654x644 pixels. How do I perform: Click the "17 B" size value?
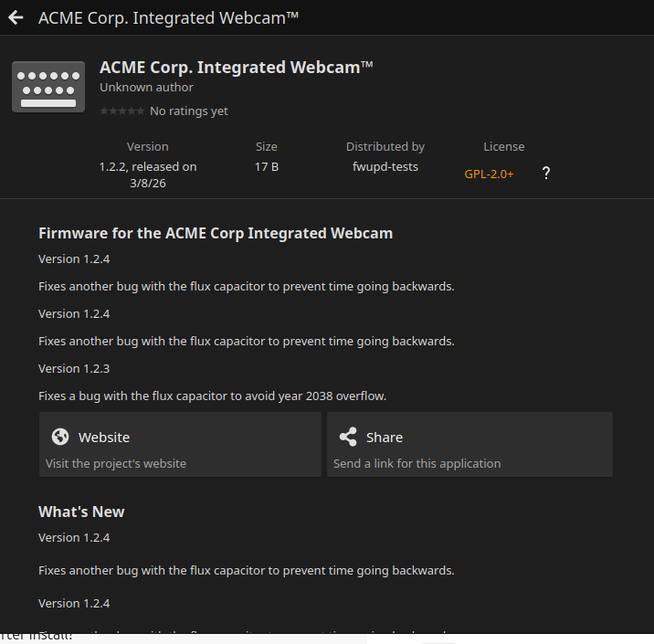(x=267, y=167)
